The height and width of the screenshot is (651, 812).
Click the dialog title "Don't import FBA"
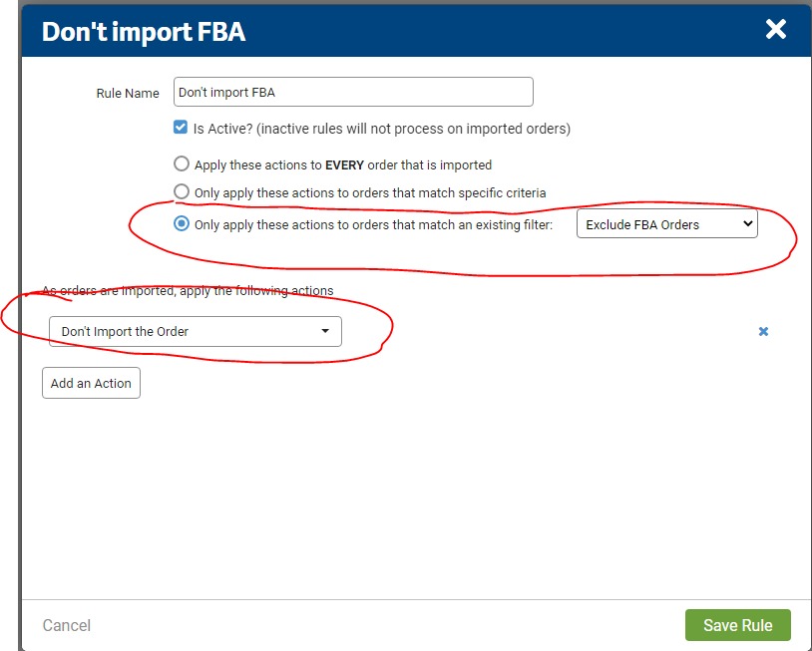point(144,32)
